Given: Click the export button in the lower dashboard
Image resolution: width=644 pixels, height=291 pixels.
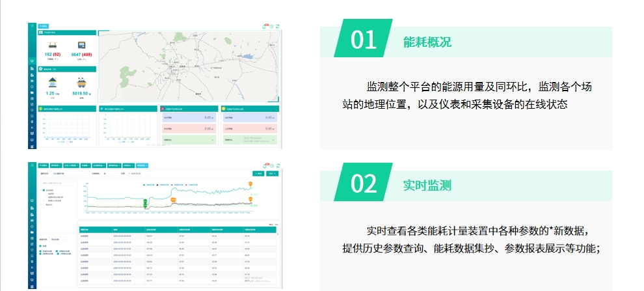Looking at the screenshot, I should tap(273, 174).
